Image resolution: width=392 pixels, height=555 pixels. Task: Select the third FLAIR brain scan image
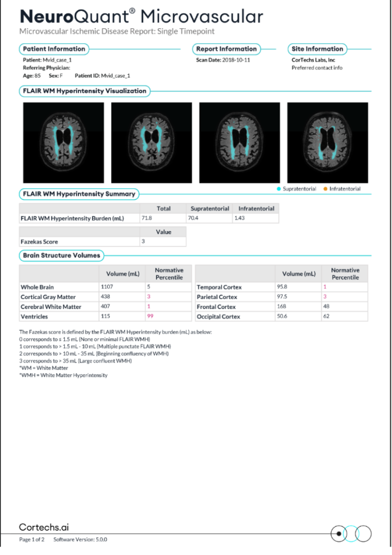pos(240,143)
